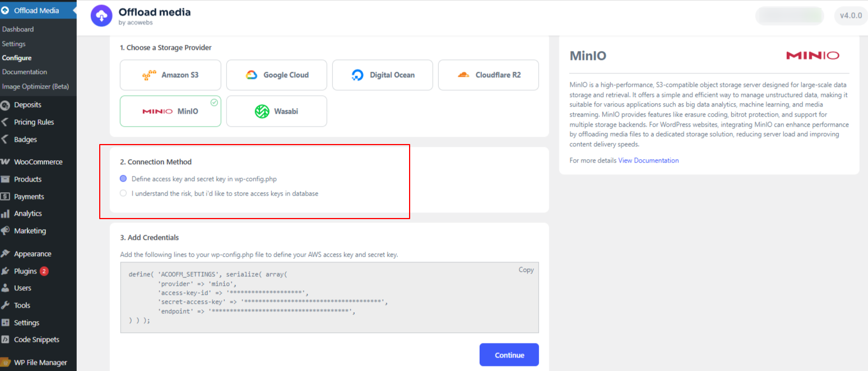Click the Plugins plug icon
Viewport: 868px width, 371px height.
tap(6, 271)
